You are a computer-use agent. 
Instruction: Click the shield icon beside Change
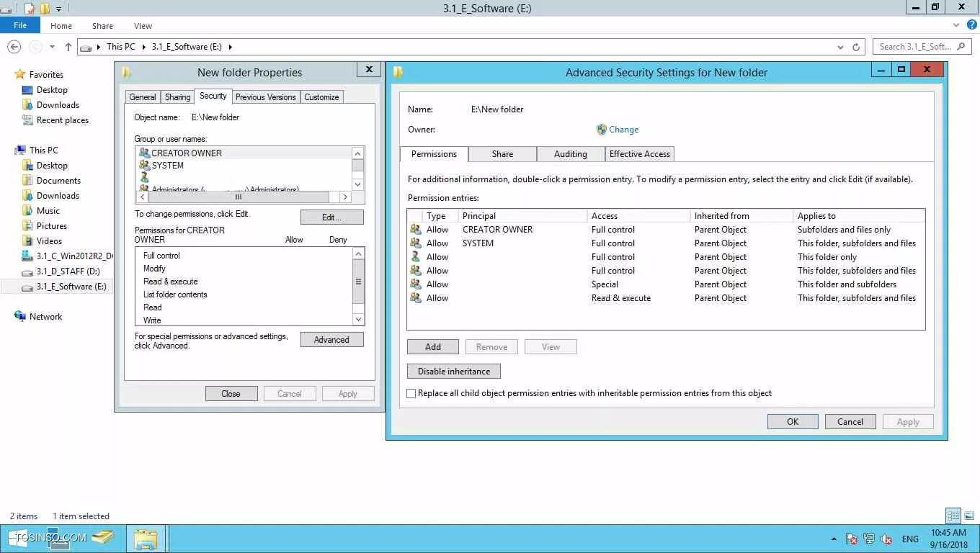point(602,130)
